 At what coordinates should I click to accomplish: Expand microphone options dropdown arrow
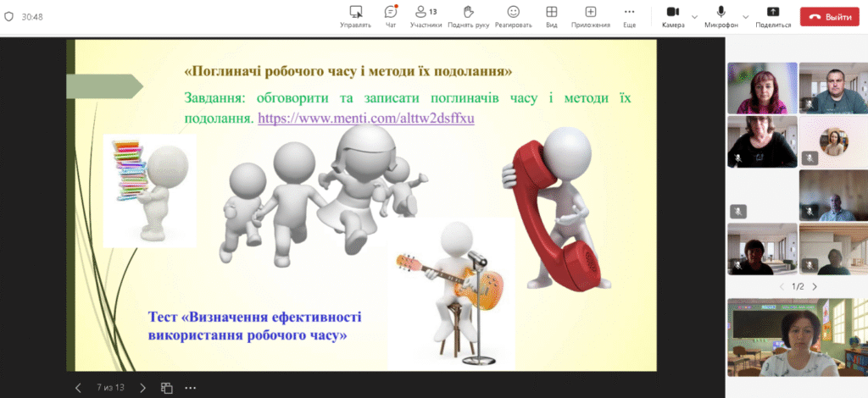click(x=746, y=17)
